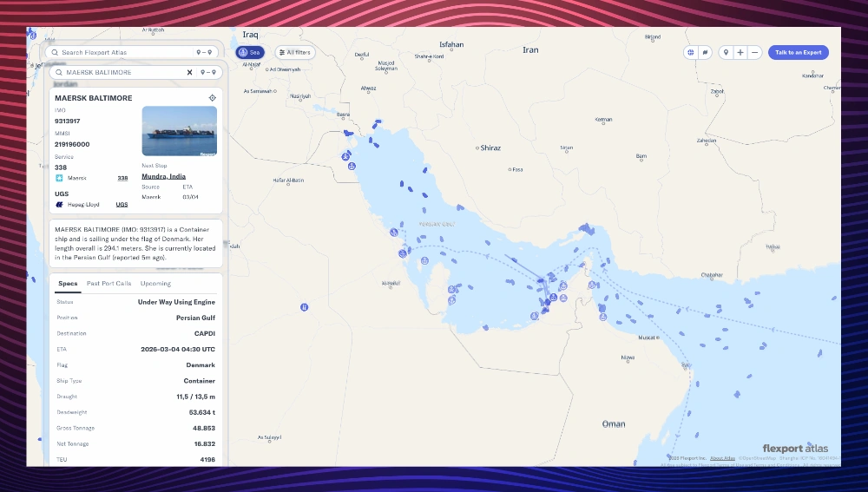Switch to flat map view icon
The height and width of the screenshot is (492, 868).
pyautogui.click(x=705, y=53)
